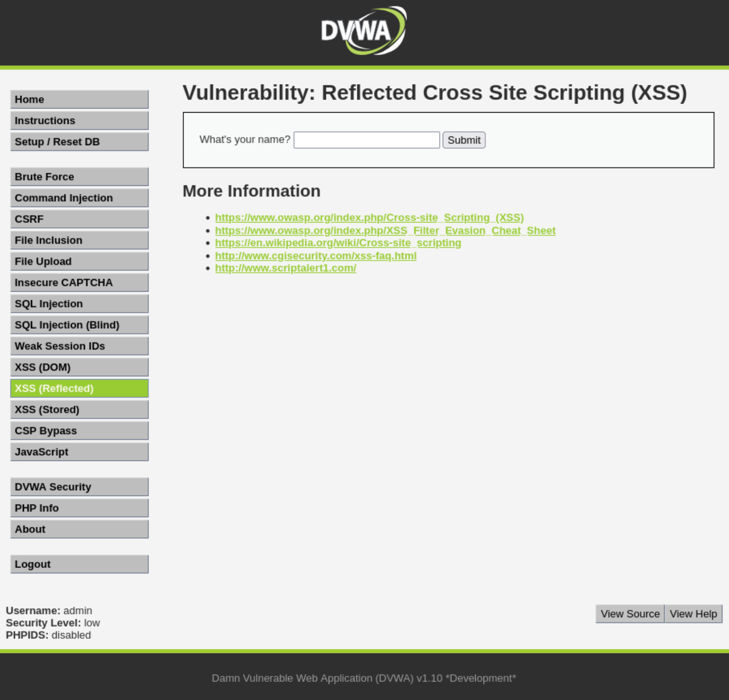Click the footer text "Damn Vulnerable Web Application (DVWA) v1.10"
The width and height of the screenshot is (729, 700).
(x=327, y=678)
